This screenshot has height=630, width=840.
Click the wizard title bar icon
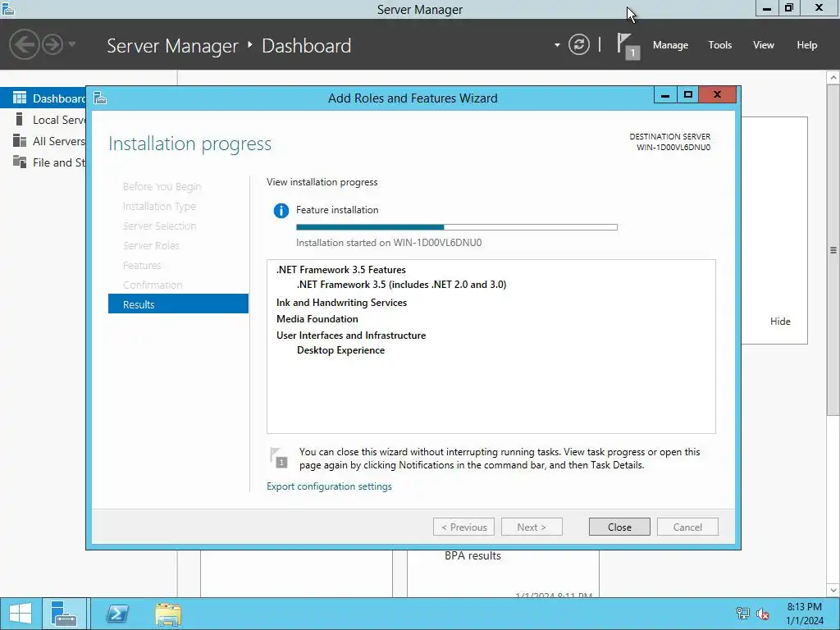[x=100, y=98]
